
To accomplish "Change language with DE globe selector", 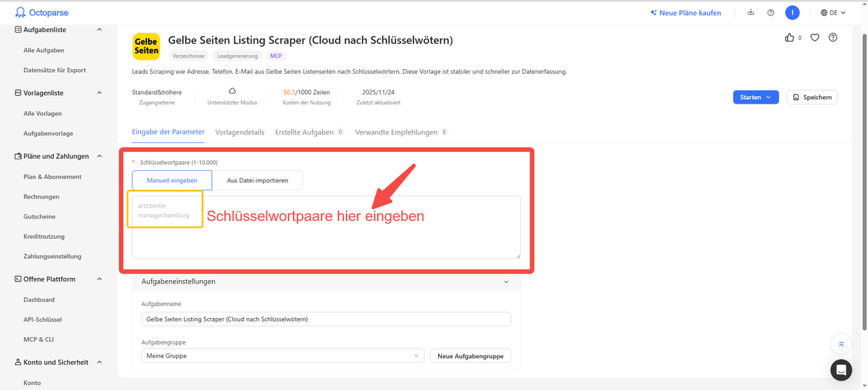I will [833, 12].
